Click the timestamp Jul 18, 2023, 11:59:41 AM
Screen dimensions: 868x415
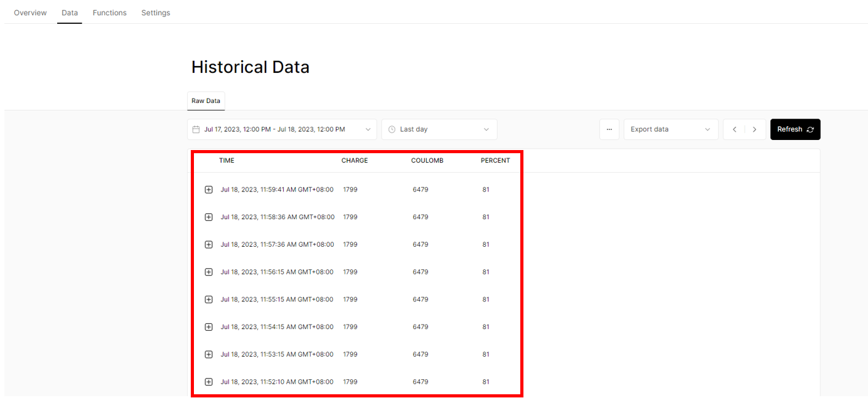[277, 190]
